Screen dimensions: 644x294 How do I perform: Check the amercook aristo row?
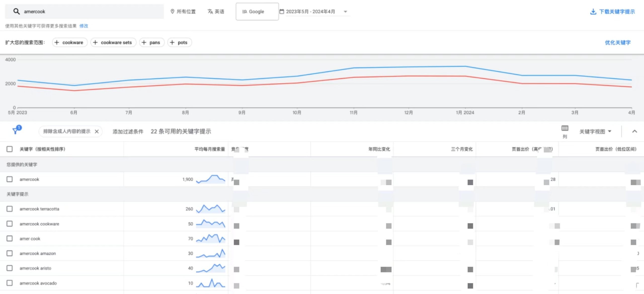pos(10,268)
